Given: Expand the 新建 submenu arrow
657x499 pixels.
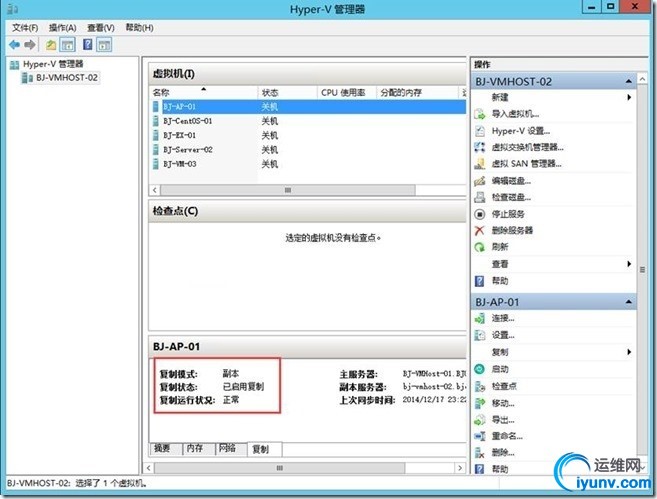Looking at the screenshot, I should pos(629,97).
